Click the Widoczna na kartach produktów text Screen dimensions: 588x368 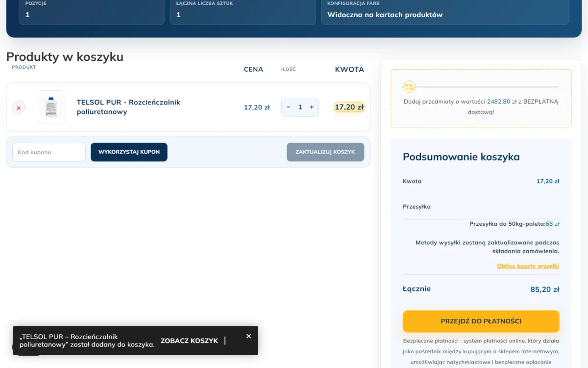click(x=385, y=15)
